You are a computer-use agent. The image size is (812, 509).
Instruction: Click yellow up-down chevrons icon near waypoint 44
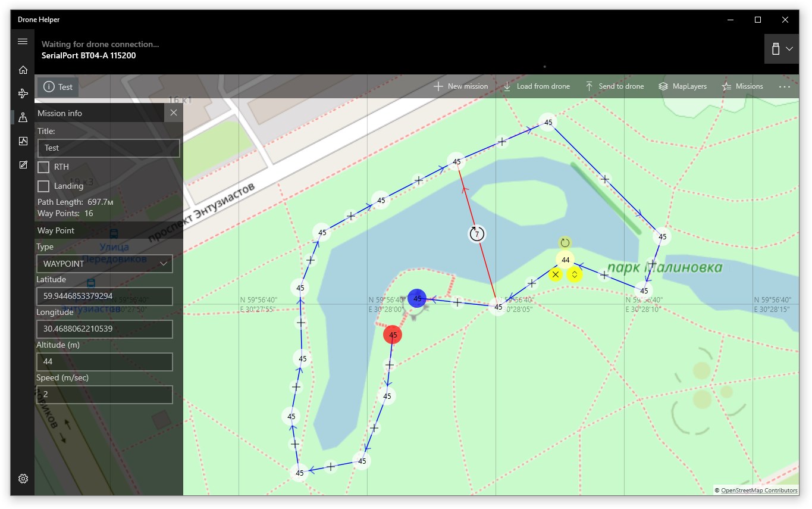[574, 274]
